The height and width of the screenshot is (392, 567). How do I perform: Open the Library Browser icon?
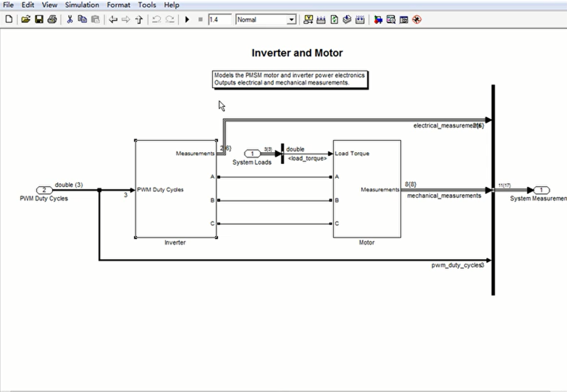click(x=378, y=19)
